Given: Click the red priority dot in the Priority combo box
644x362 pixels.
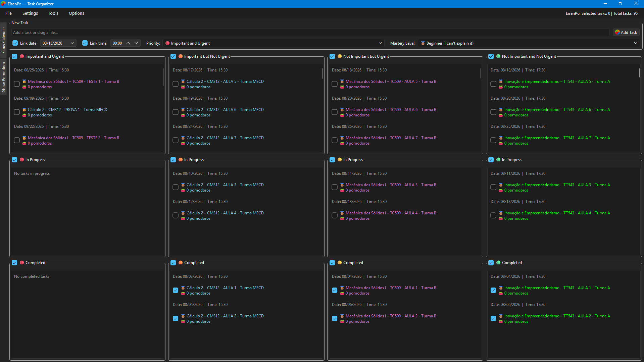Looking at the screenshot, I should click(x=167, y=43).
